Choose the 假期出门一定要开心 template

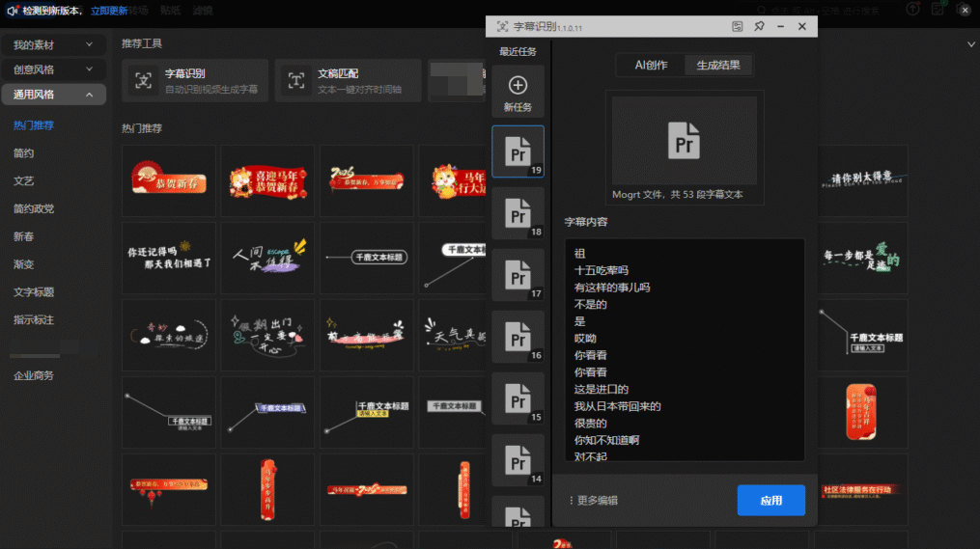pos(267,336)
